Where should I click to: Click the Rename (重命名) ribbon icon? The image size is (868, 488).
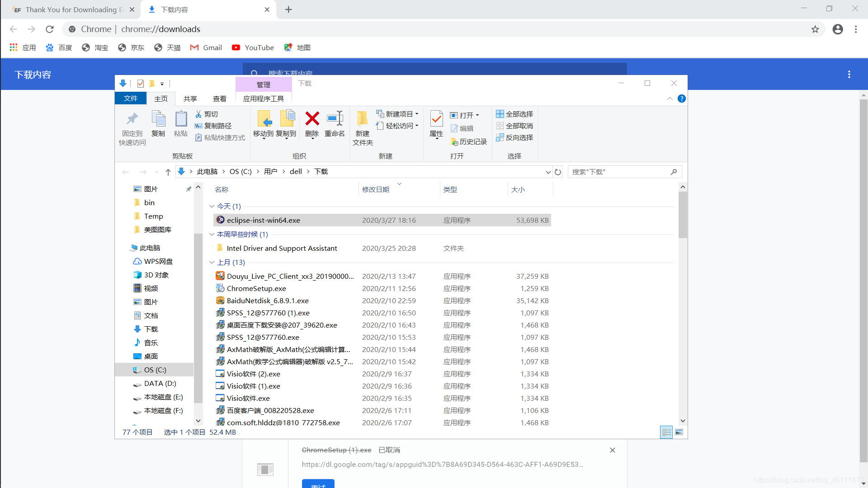pyautogui.click(x=335, y=119)
